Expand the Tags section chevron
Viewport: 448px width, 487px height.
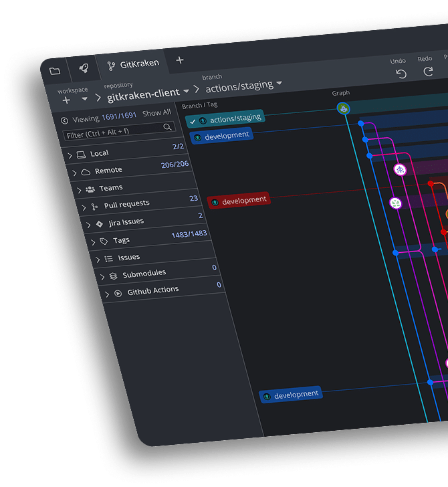93,242
